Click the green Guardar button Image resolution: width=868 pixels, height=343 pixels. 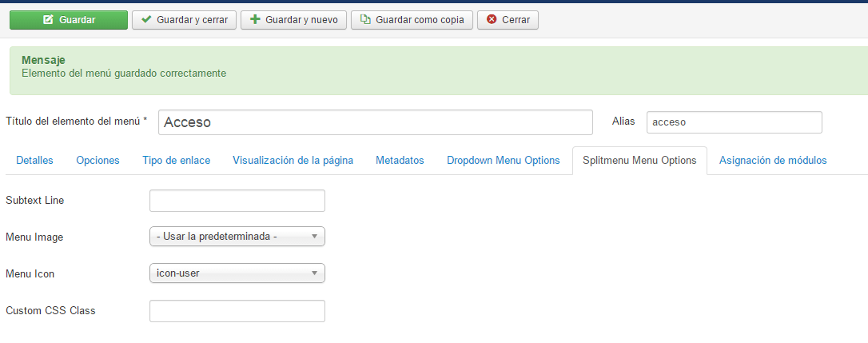pos(69,20)
